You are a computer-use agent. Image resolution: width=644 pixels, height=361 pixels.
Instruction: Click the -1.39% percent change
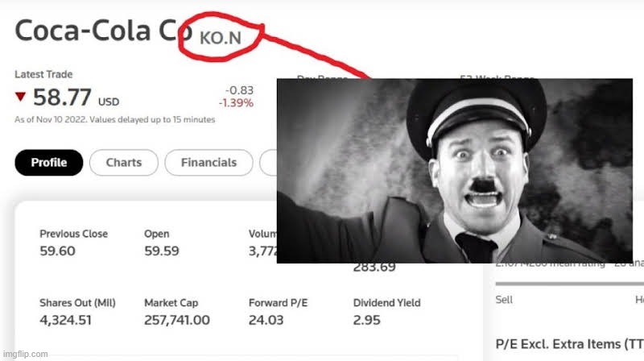pos(236,103)
